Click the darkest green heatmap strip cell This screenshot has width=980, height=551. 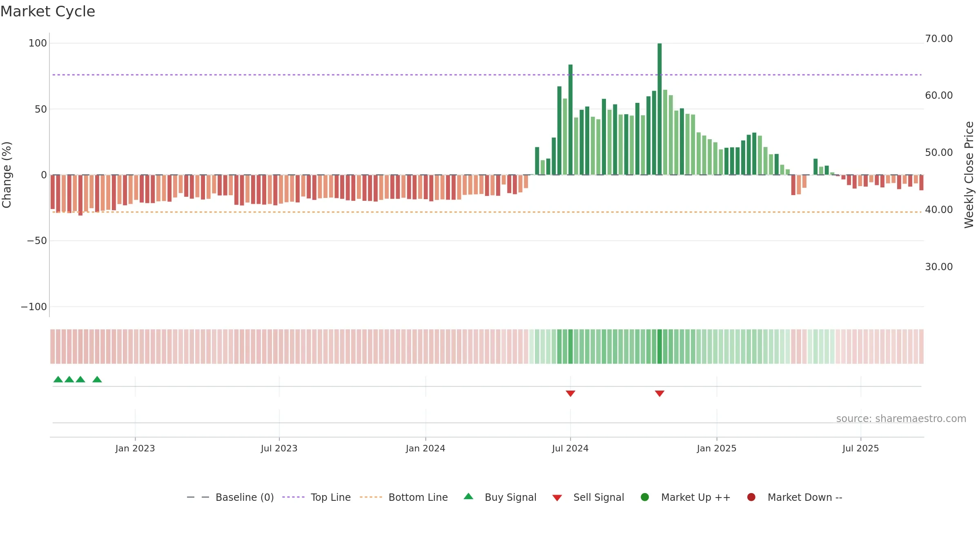pyautogui.click(x=659, y=347)
